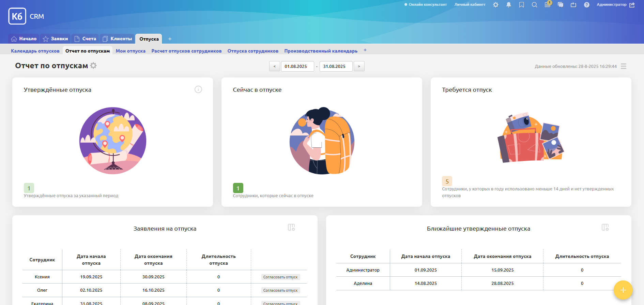
Task: Approve Ксения's vacation with Согласовать отпуск
Action: (x=280, y=277)
